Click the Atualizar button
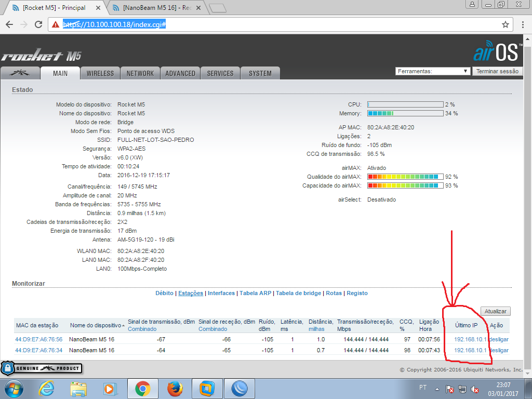This screenshot has height=399, width=532. click(495, 311)
